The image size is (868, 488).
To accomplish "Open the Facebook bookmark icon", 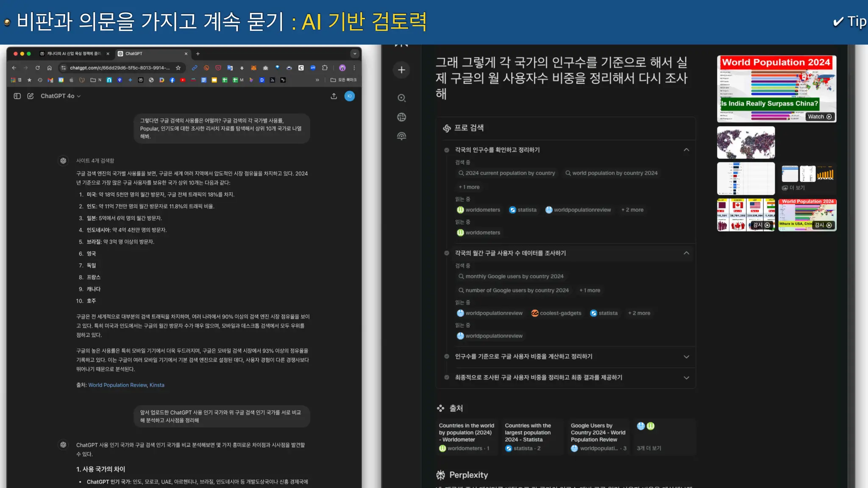I will point(172,80).
